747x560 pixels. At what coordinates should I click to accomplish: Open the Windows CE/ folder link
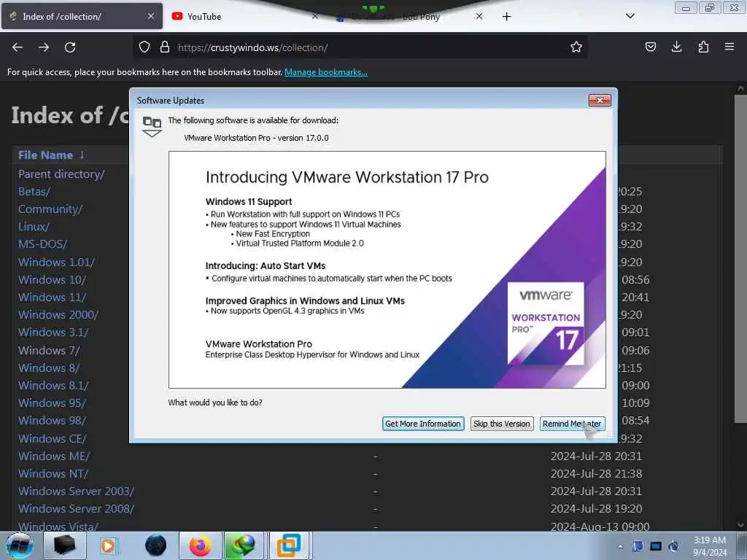pos(53,438)
